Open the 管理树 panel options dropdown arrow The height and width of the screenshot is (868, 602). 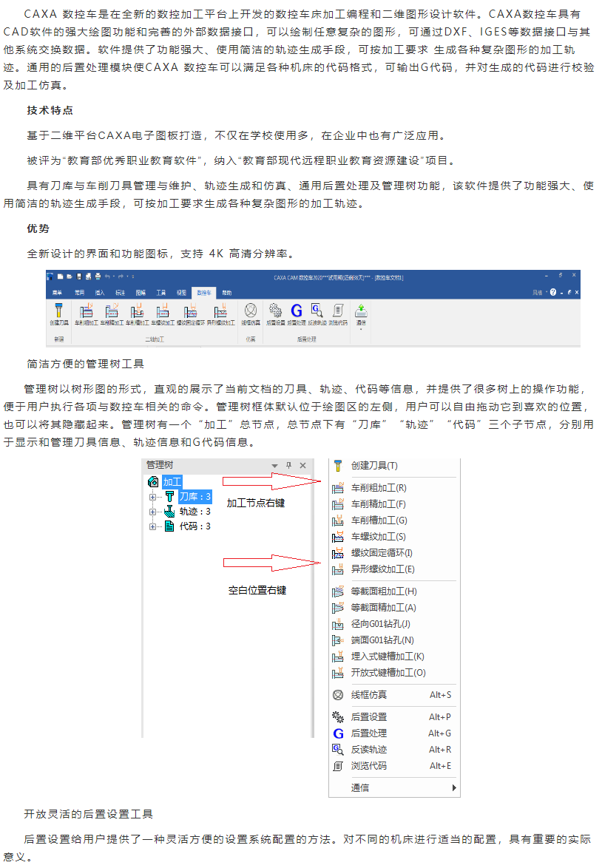point(274,466)
